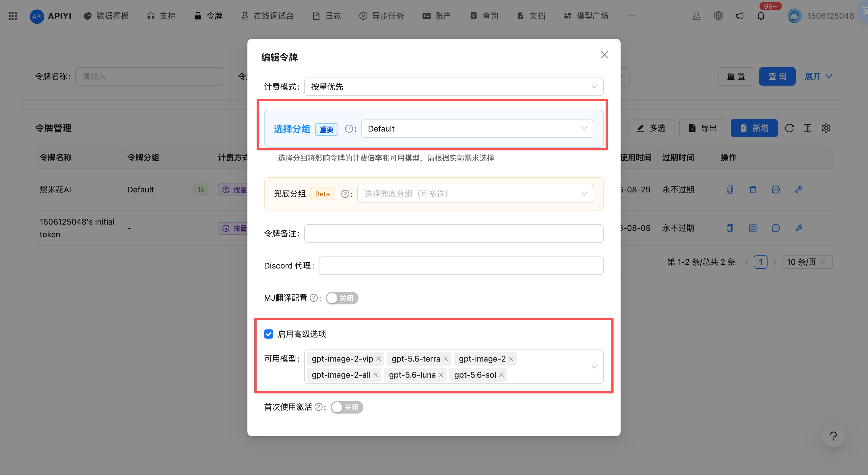Click the refresh table icon
The image size is (868, 475).
pos(789,128)
